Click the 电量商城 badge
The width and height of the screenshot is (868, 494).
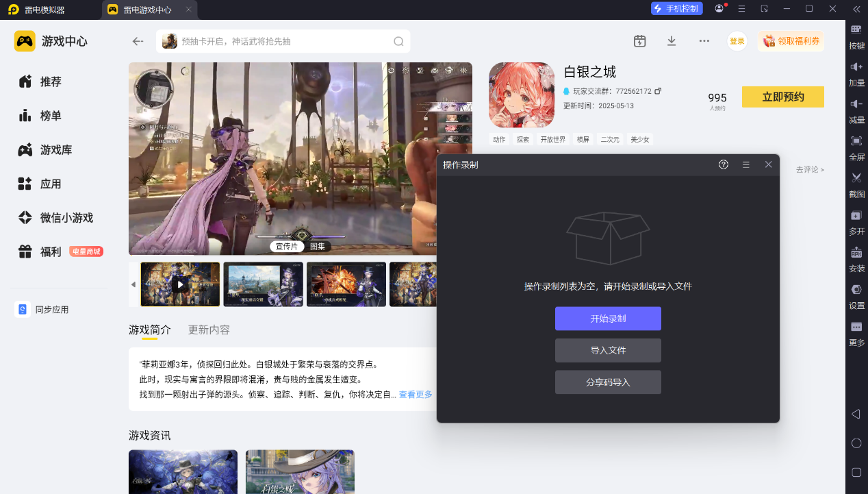tap(86, 251)
